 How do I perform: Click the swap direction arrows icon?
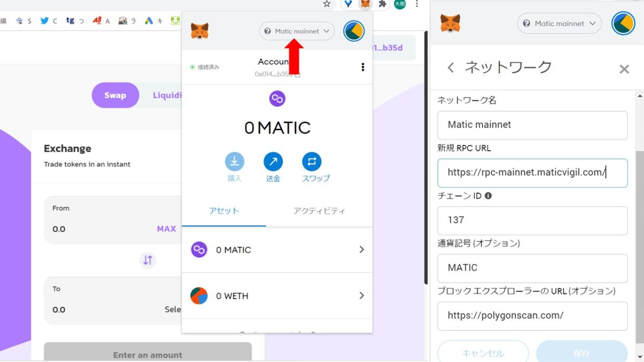click(148, 261)
